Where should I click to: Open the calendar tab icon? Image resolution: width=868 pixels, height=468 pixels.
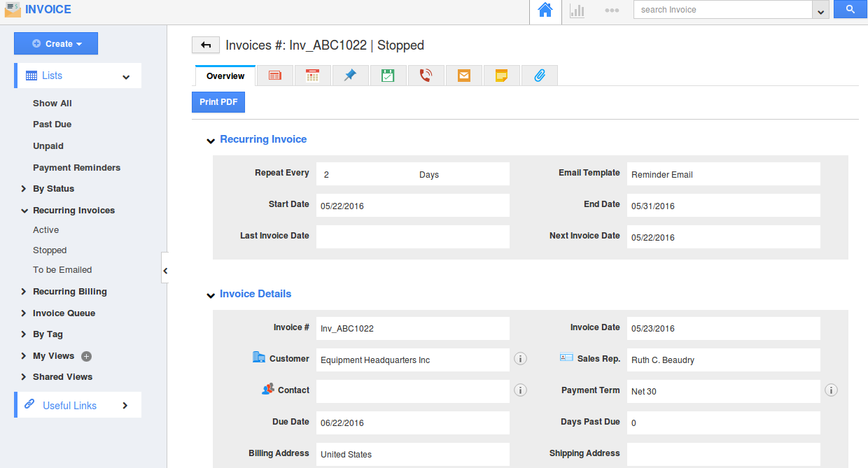pyautogui.click(x=313, y=76)
